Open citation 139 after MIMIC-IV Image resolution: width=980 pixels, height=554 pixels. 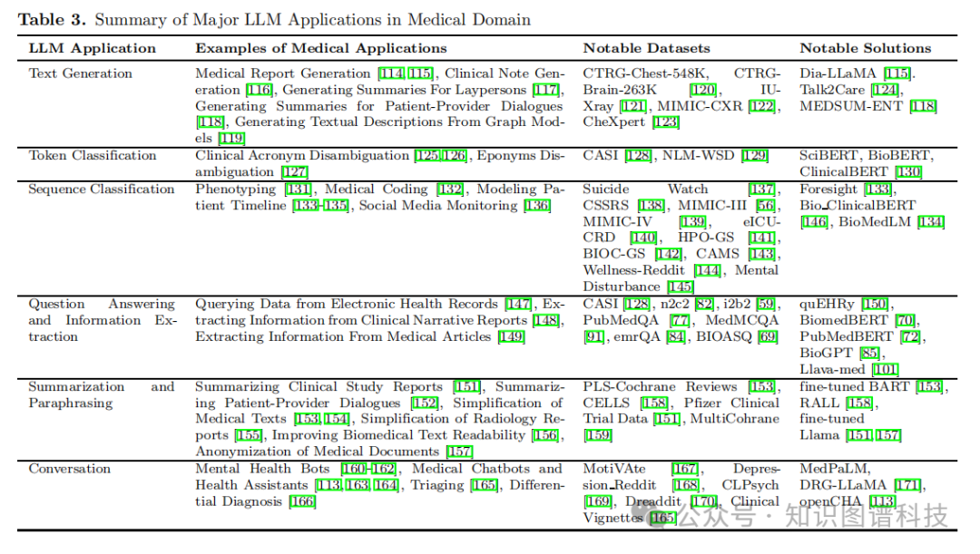(x=693, y=222)
